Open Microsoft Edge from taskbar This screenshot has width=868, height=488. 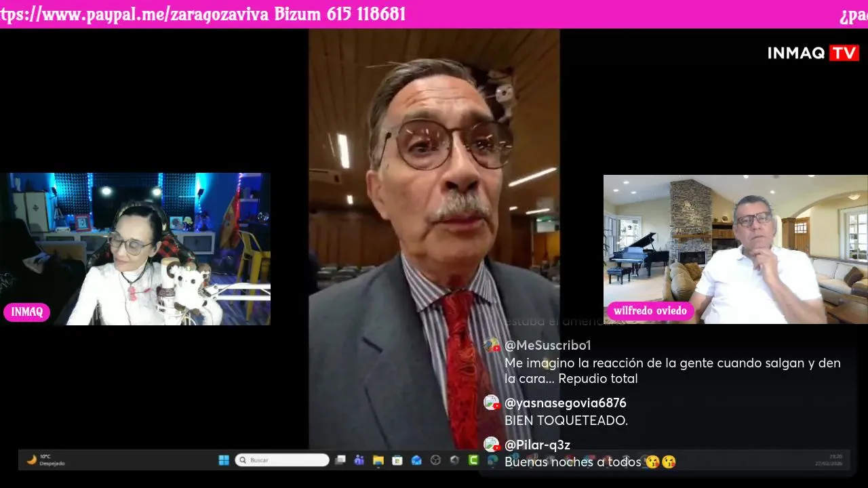[x=492, y=460]
